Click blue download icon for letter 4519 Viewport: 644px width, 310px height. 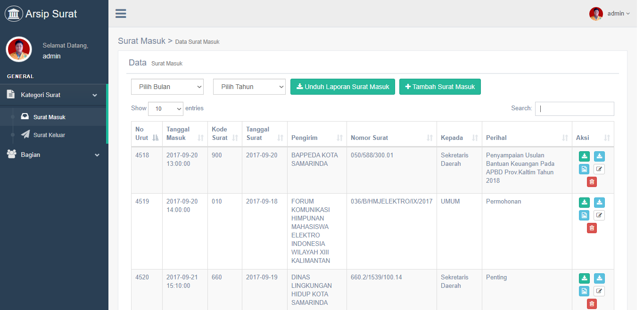599,203
